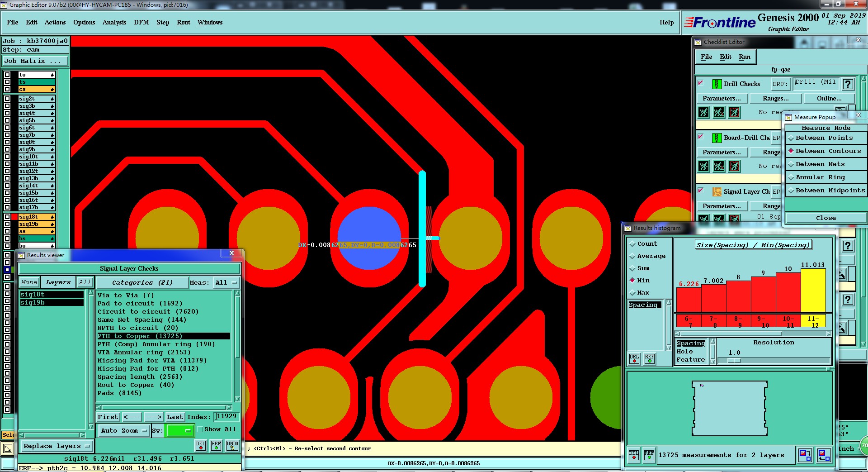
Task: Select the Count histogram option
Action: (x=643, y=244)
